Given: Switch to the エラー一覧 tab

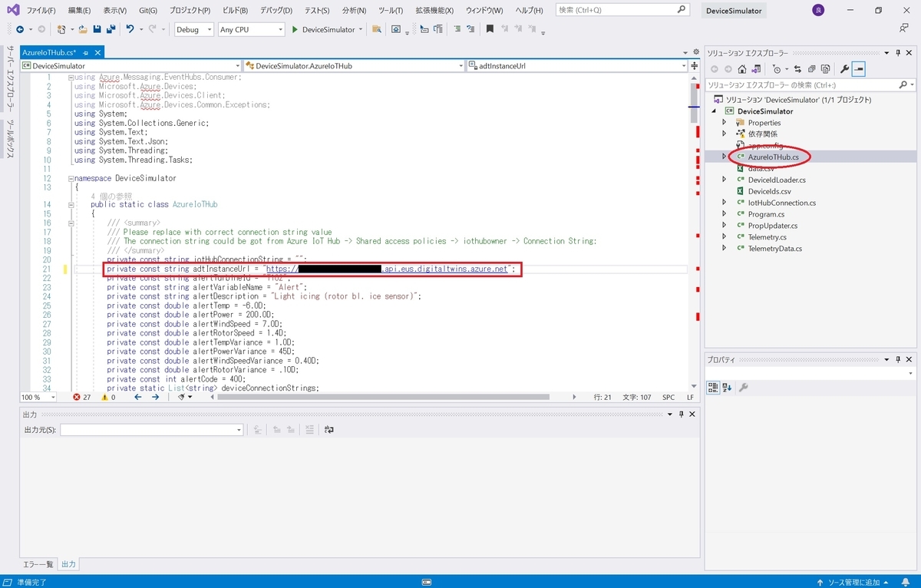Looking at the screenshot, I should click(x=38, y=564).
